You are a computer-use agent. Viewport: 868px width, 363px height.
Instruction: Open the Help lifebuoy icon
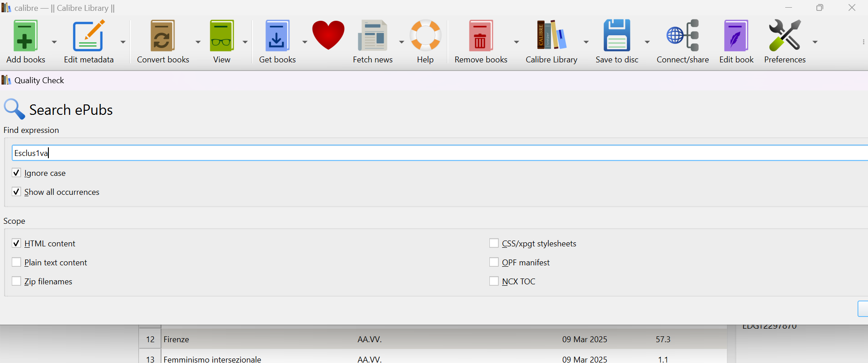click(425, 35)
